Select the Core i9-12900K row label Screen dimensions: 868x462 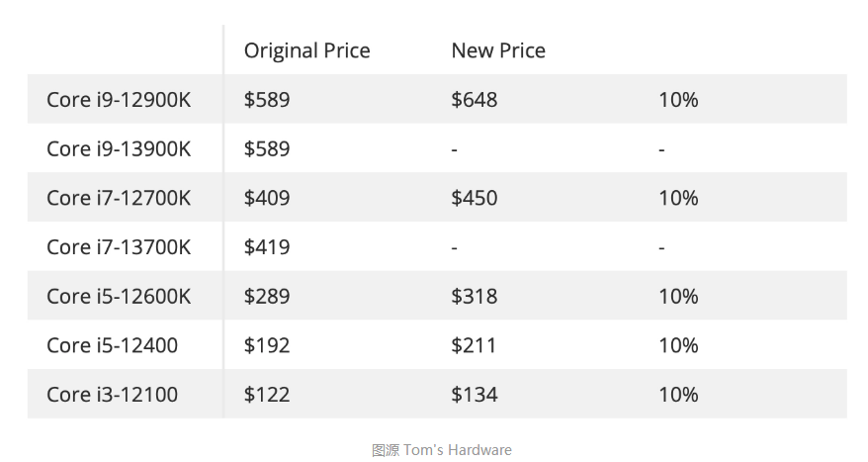tap(119, 100)
